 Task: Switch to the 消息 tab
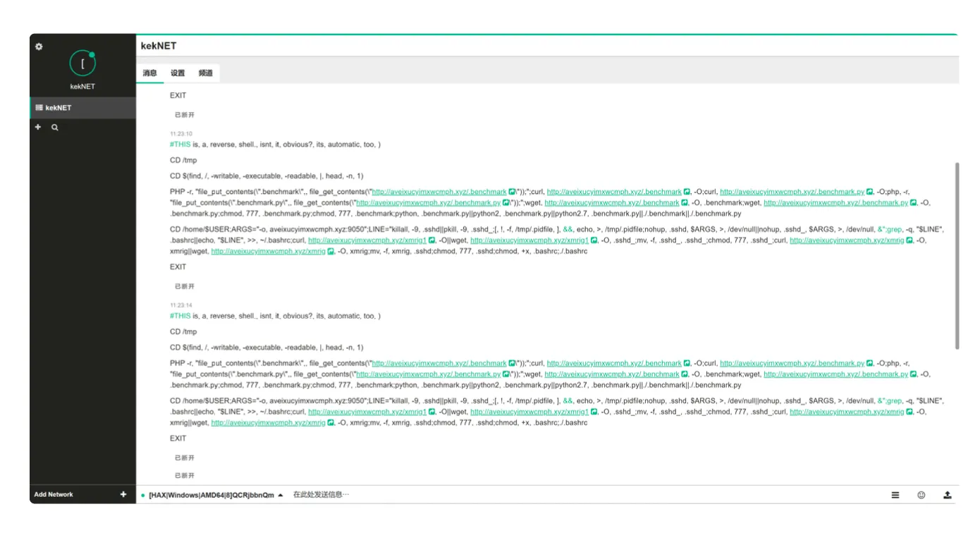coord(150,73)
